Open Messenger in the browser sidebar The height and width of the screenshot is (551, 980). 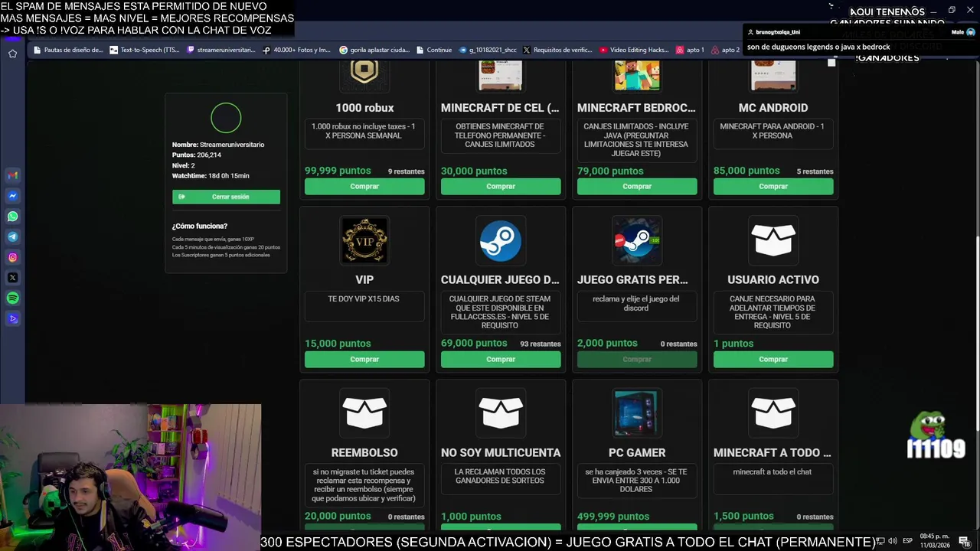click(x=12, y=196)
